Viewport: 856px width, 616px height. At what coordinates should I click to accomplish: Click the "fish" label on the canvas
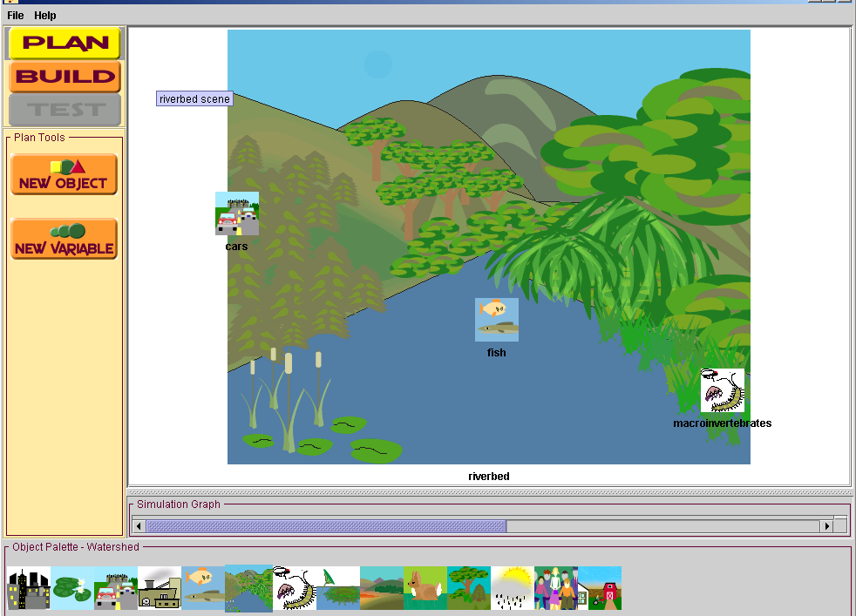coord(497,353)
